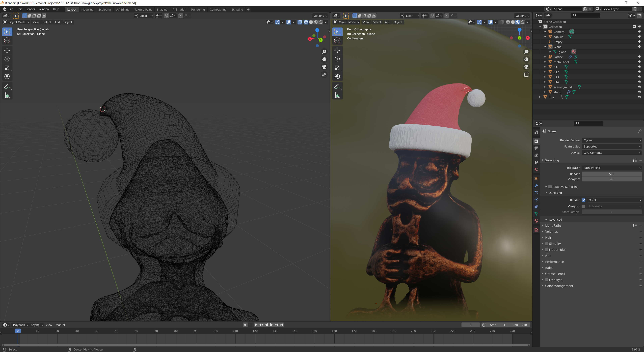Viewport: 644px width, 352px height.
Task: Select the Annotate tool in right viewport
Action: 337,86
